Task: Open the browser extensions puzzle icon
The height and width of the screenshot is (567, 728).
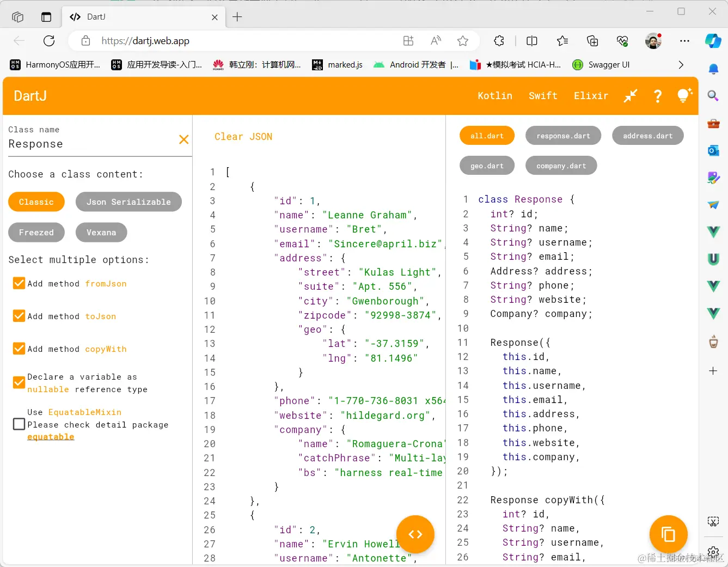Action: pyautogui.click(x=499, y=41)
